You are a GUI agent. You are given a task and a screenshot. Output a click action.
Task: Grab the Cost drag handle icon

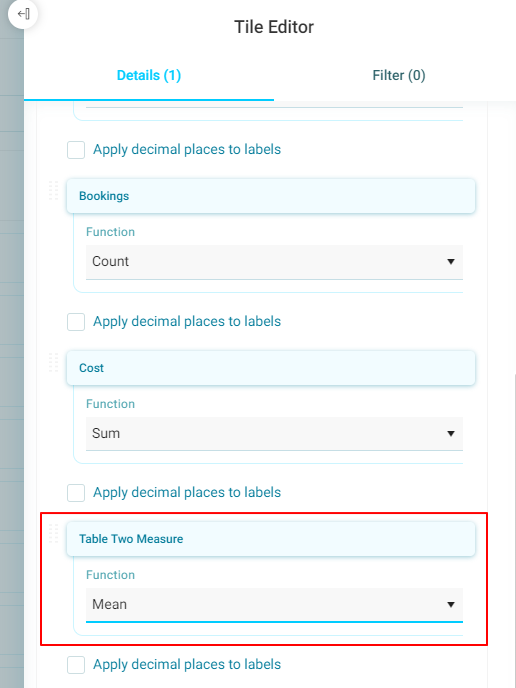pyautogui.click(x=54, y=362)
